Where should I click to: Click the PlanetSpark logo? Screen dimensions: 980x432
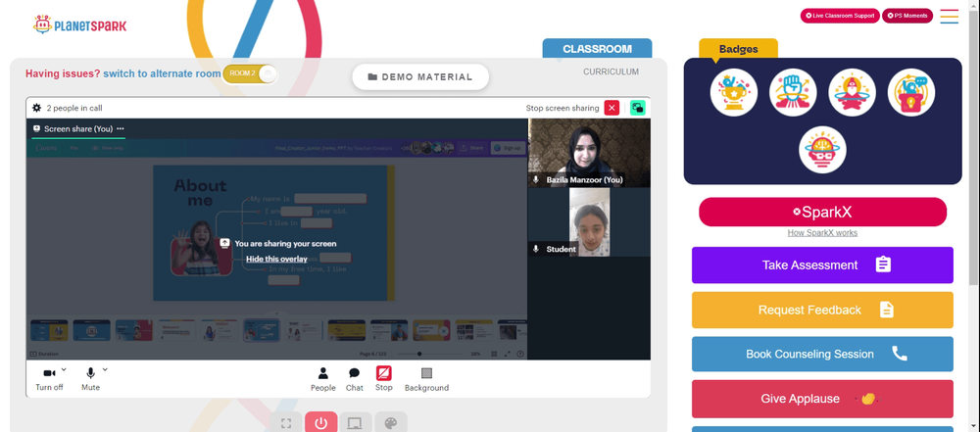coord(79,25)
